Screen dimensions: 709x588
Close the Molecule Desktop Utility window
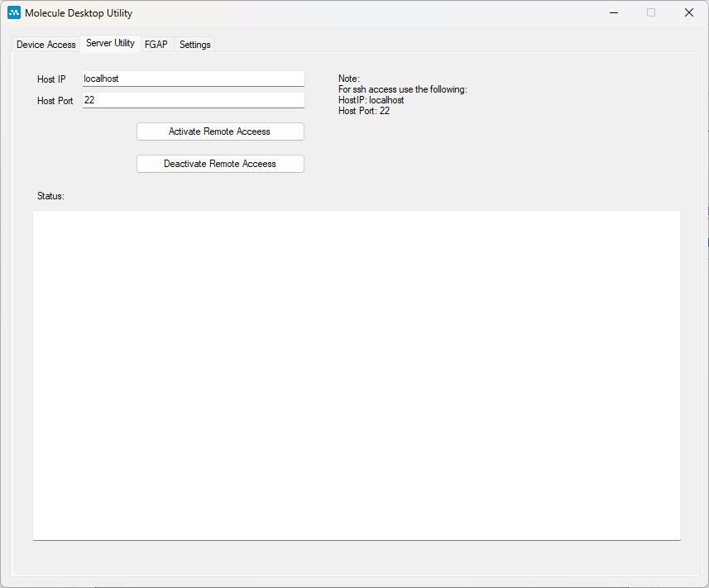point(689,12)
